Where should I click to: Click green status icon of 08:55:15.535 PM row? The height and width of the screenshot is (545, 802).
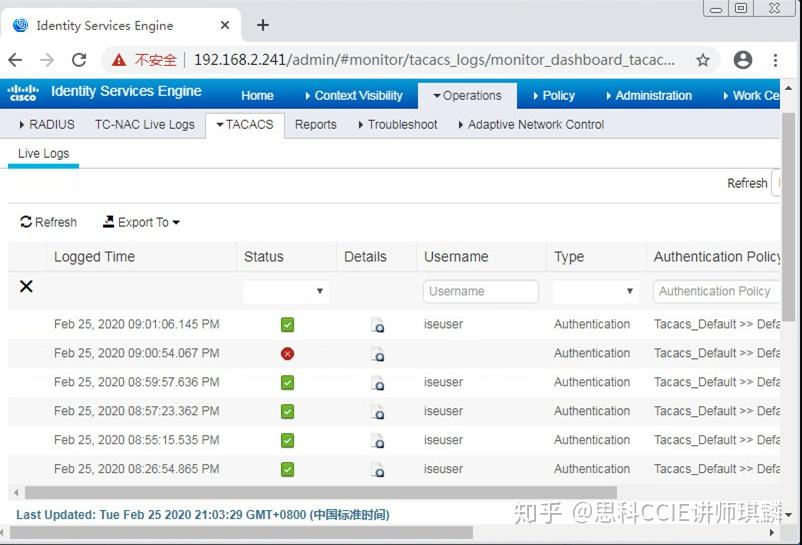287,440
